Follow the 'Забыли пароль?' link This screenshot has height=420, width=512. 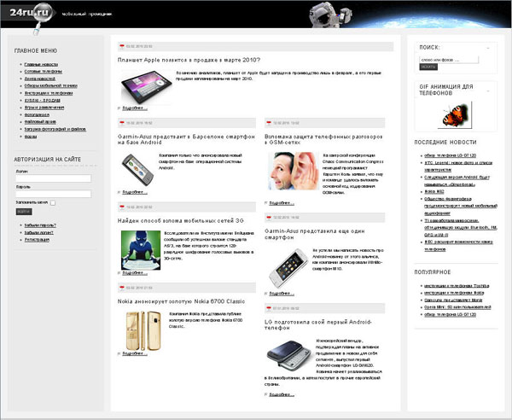click(x=40, y=225)
